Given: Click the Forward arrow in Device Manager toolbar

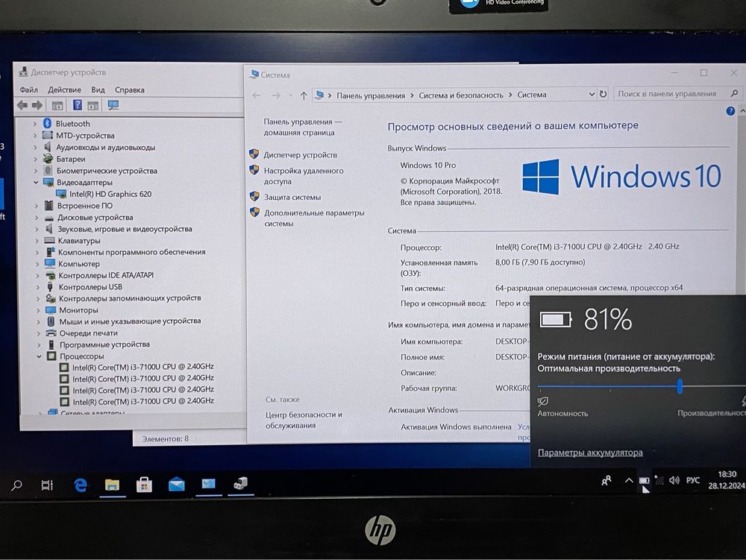Looking at the screenshot, I should click(37, 105).
